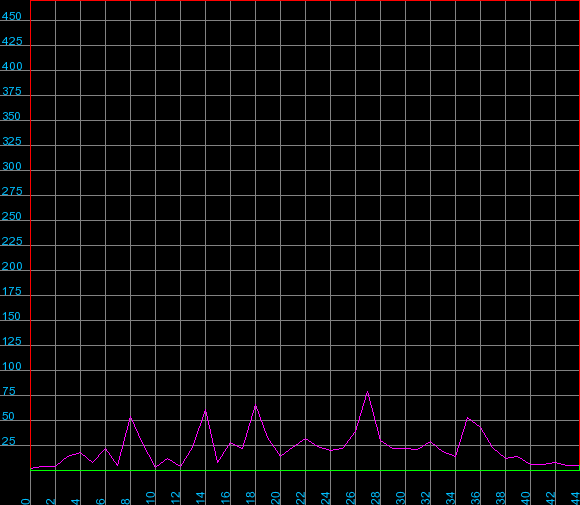Click the magenta peak at x=14
Viewport: 580px width, 505px height.
205,411
